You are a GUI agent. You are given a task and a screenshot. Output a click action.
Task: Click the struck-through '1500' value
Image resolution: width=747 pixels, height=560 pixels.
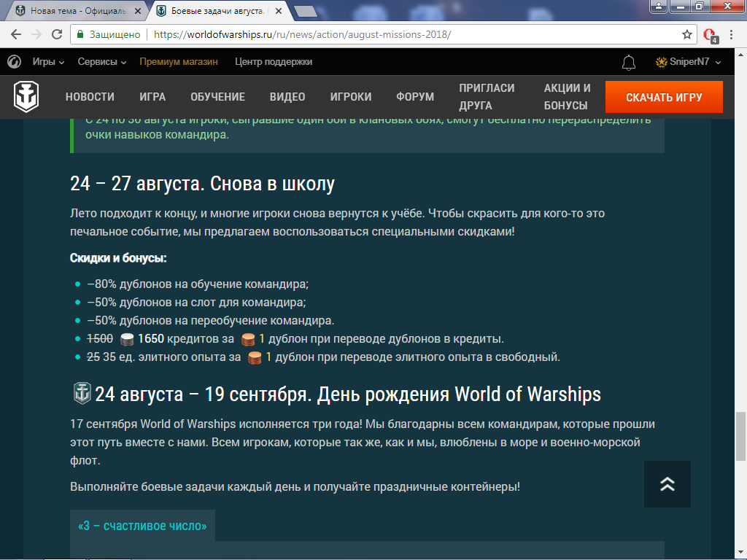tap(100, 338)
